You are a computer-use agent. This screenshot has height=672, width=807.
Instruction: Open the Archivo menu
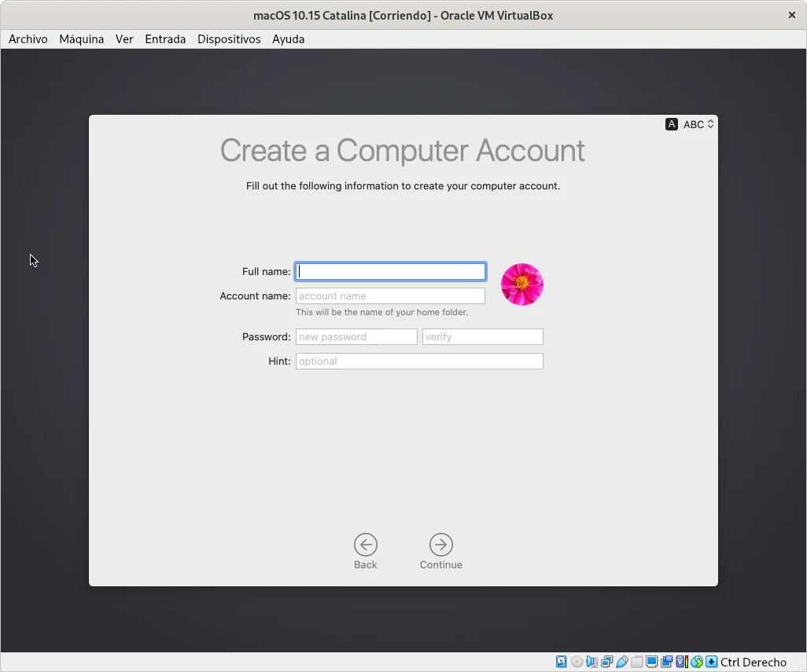click(x=28, y=39)
